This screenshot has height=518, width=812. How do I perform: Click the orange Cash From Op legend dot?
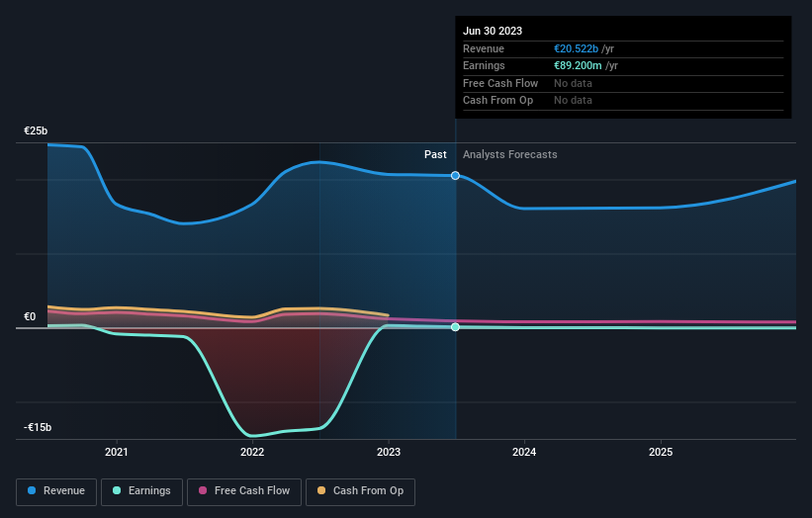tap(321, 490)
